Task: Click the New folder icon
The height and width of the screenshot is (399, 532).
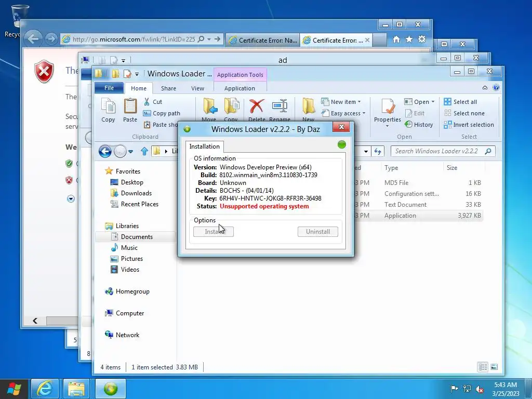Action: 309,106
